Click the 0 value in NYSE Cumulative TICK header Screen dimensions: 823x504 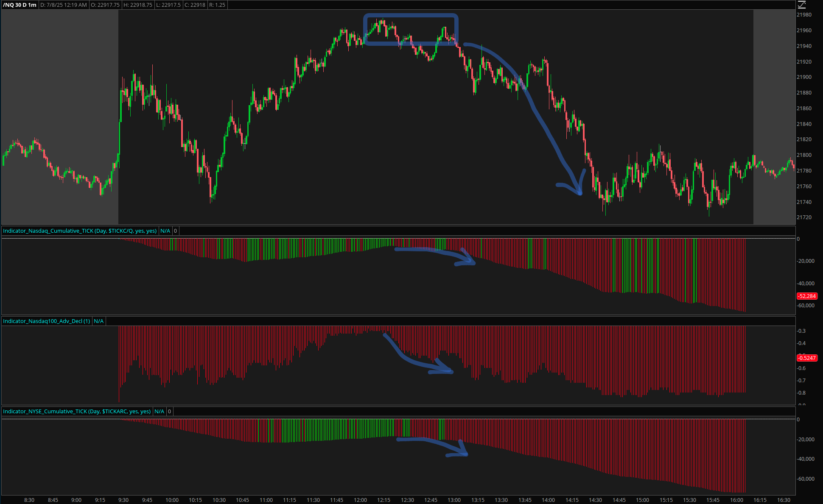click(169, 412)
